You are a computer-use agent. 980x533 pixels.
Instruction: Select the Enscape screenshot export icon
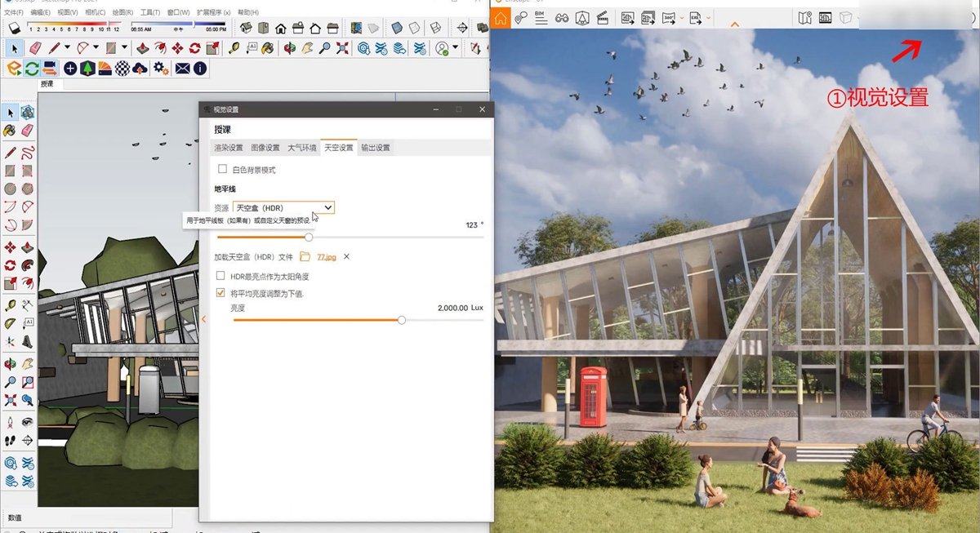tap(629, 17)
